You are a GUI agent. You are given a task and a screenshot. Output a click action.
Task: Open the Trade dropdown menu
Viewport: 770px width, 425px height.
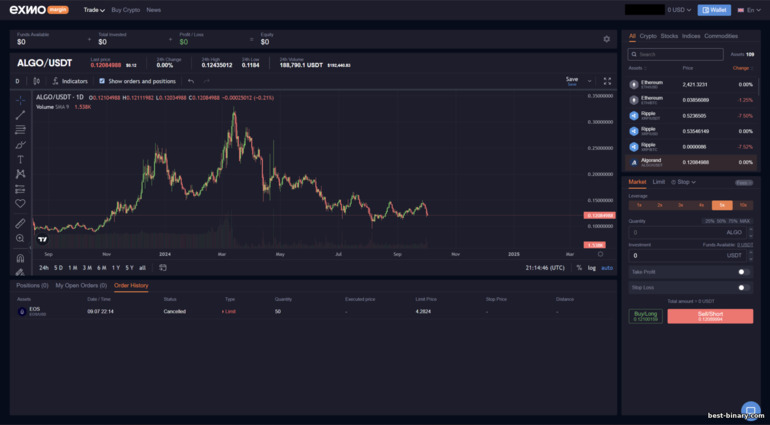tap(94, 10)
